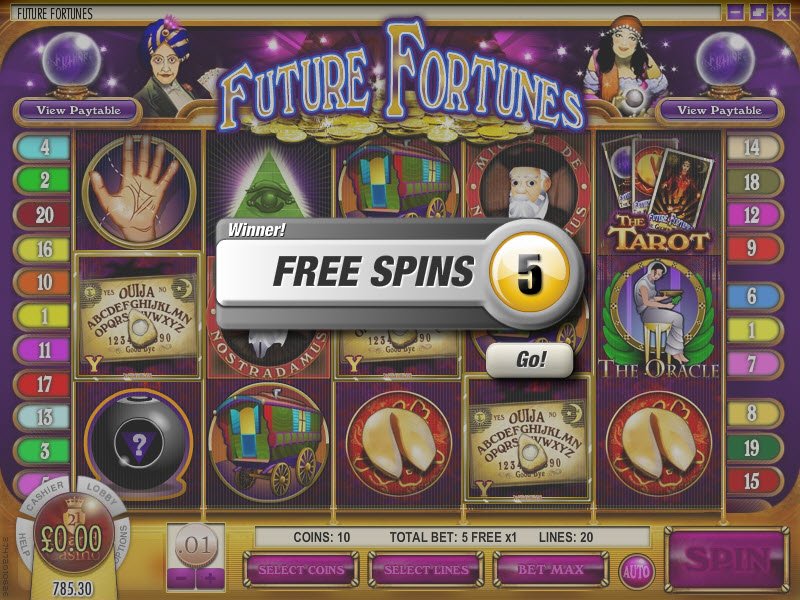Click the purple AUTO spin button

click(x=636, y=570)
